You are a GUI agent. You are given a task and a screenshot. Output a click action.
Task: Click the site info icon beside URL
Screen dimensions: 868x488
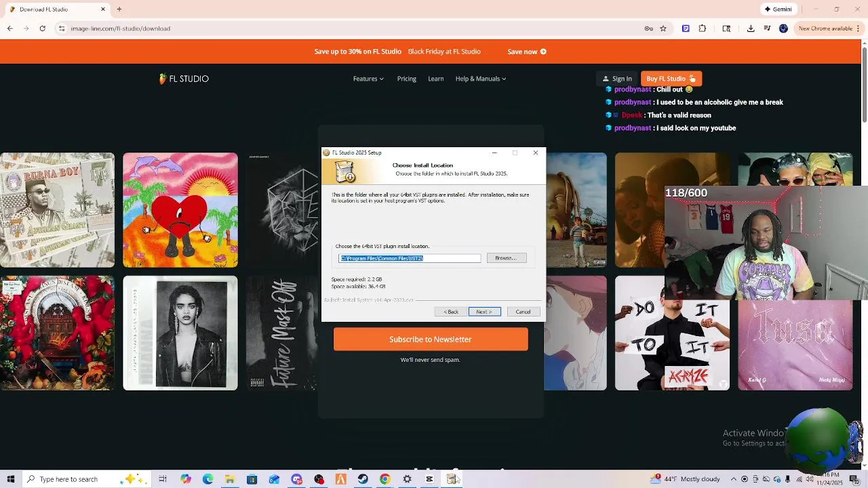click(62, 28)
